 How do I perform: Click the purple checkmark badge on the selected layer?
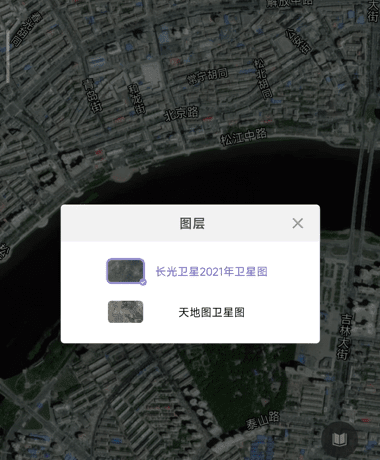point(143,282)
